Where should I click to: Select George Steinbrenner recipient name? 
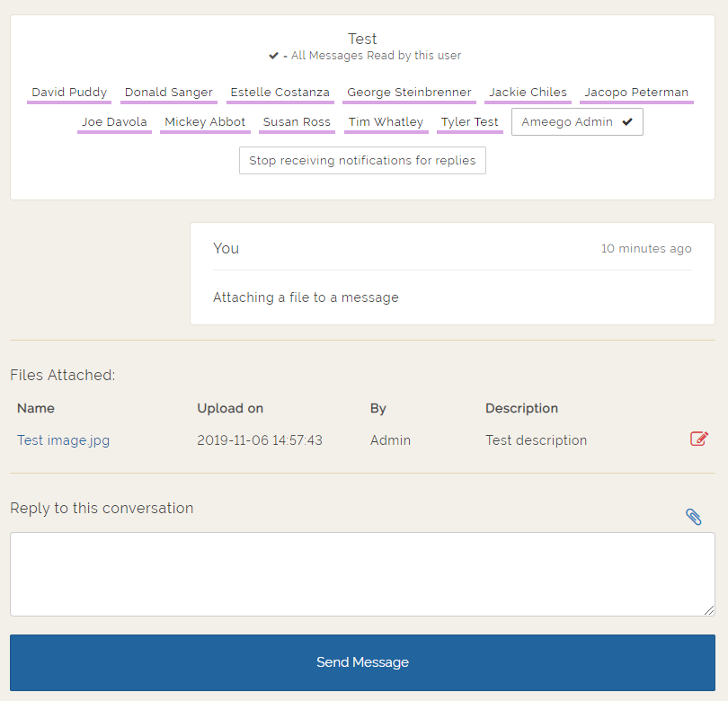coord(409,93)
